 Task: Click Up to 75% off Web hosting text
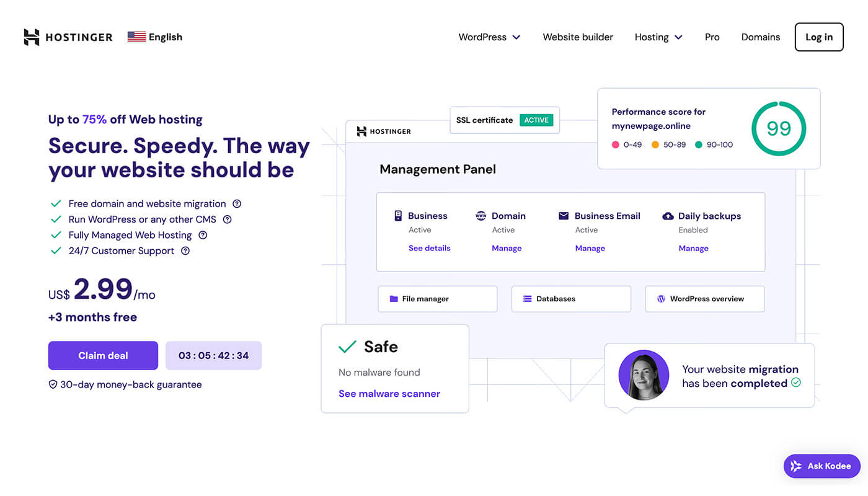pos(125,120)
